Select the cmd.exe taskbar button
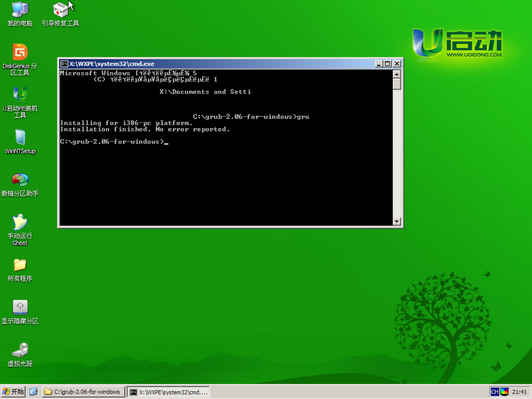Screen dimensions: 532x399 [168, 392]
